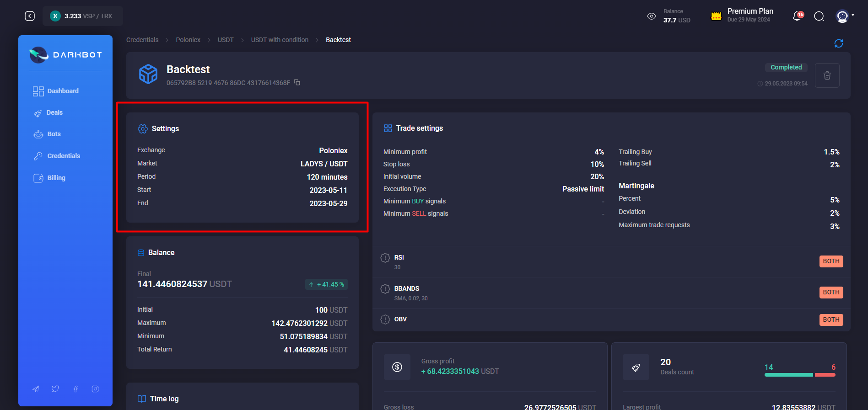Navigate to USDT breadcrumb
Screen dimensions: 868x410
226,40
